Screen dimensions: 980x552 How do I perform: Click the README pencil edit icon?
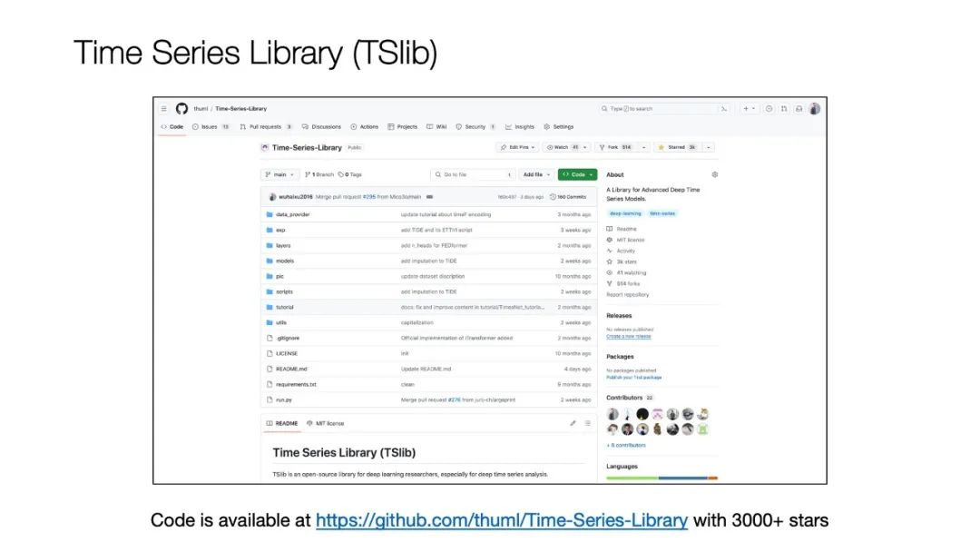(x=573, y=423)
